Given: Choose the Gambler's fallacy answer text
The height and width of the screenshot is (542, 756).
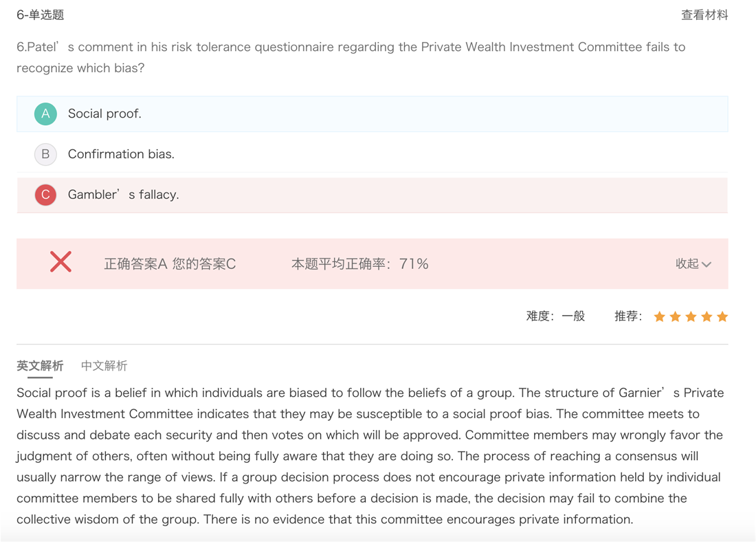Looking at the screenshot, I should pyautogui.click(x=123, y=195).
